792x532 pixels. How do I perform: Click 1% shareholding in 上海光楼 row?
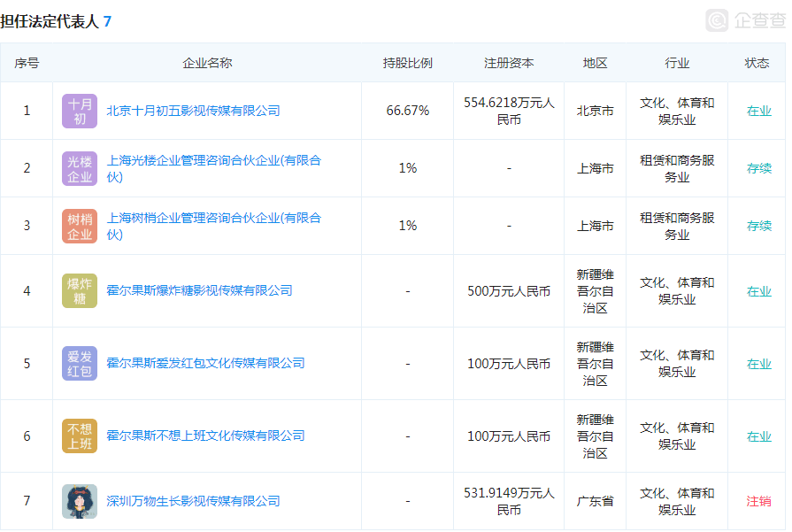408,168
